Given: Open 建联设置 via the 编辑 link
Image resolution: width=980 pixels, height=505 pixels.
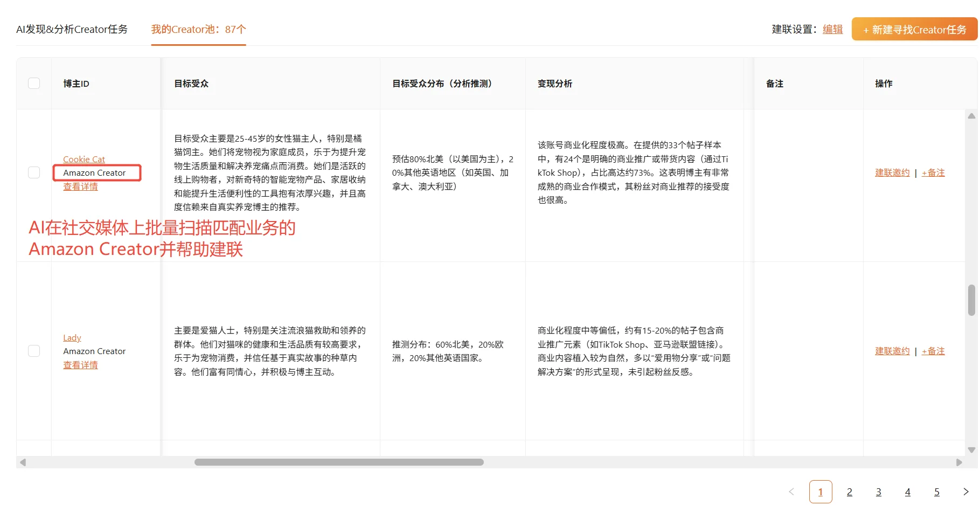Looking at the screenshot, I should (832, 29).
